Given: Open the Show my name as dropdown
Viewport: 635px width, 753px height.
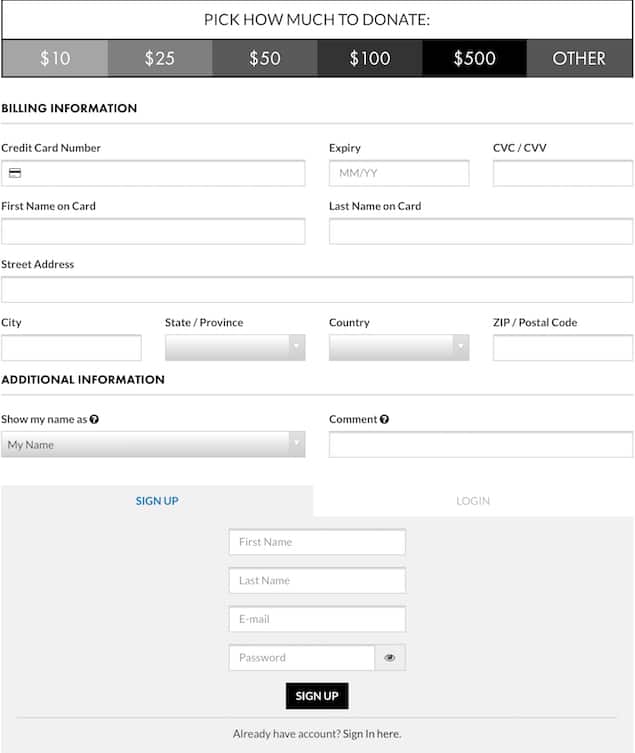Looking at the screenshot, I should pyautogui.click(x=153, y=444).
